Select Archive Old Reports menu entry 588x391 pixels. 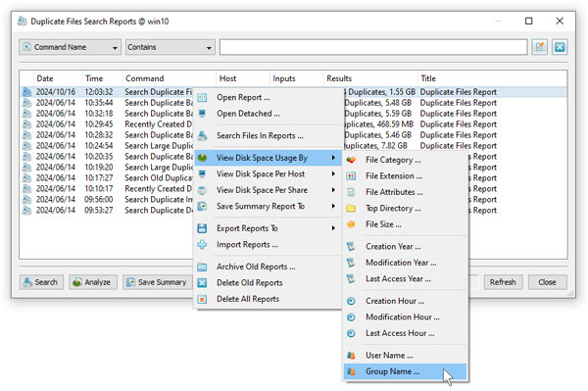tap(268, 267)
